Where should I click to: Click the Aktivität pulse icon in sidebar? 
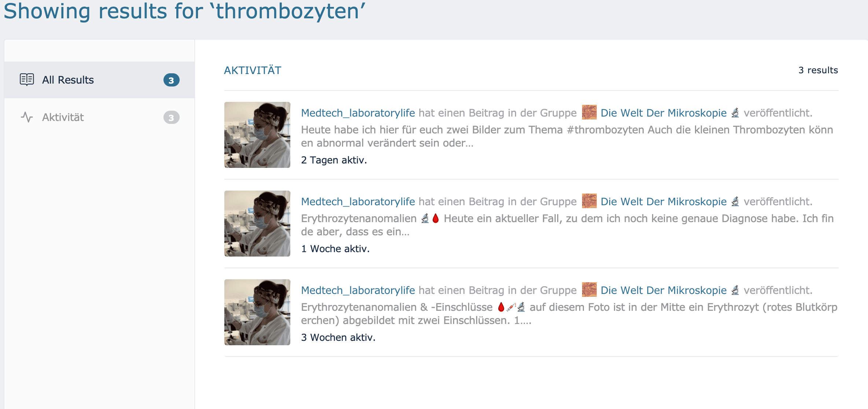click(x=27, y=117)
